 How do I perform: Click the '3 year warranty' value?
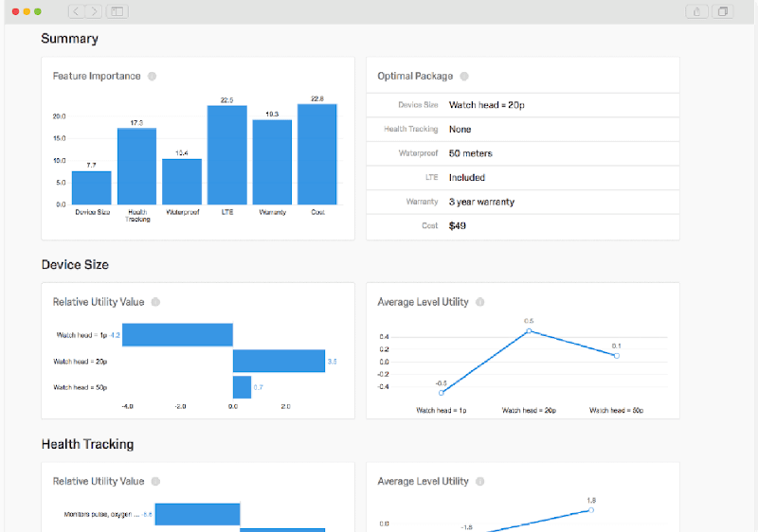481,202
